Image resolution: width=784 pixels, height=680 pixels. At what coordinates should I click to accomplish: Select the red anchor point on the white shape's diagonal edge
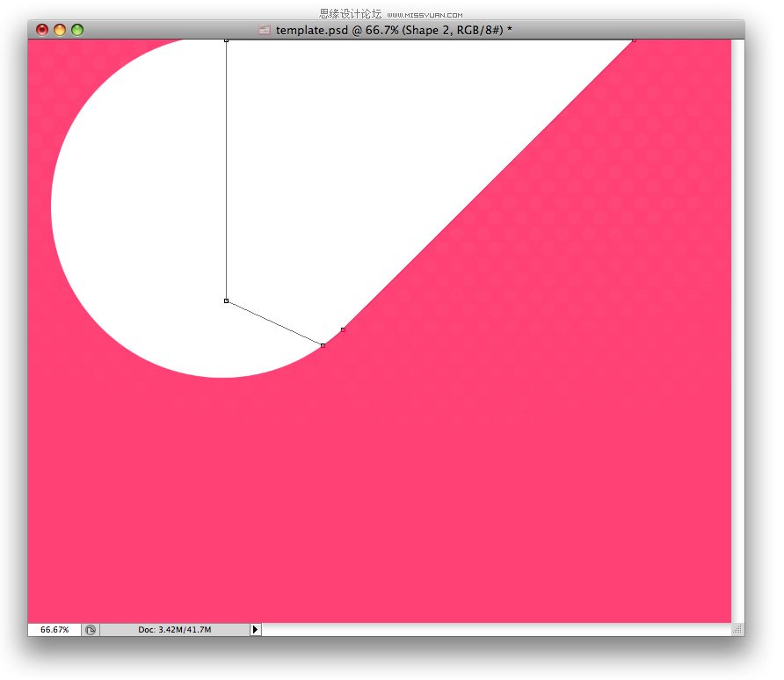click(x=343, y=329)
